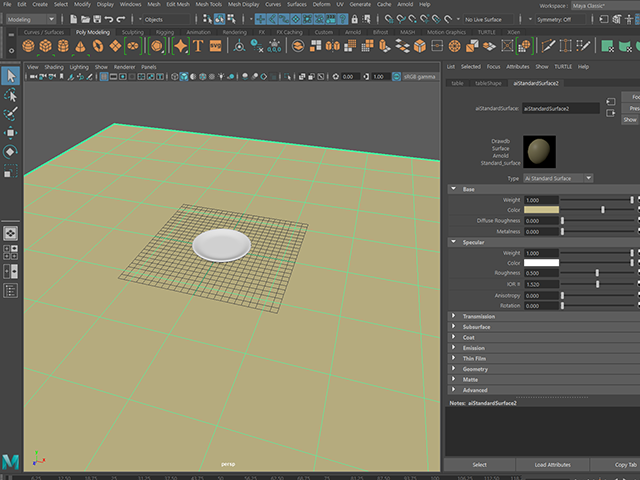
Task: Click the Base Color swatch
Action: click(x=541, y=210)
